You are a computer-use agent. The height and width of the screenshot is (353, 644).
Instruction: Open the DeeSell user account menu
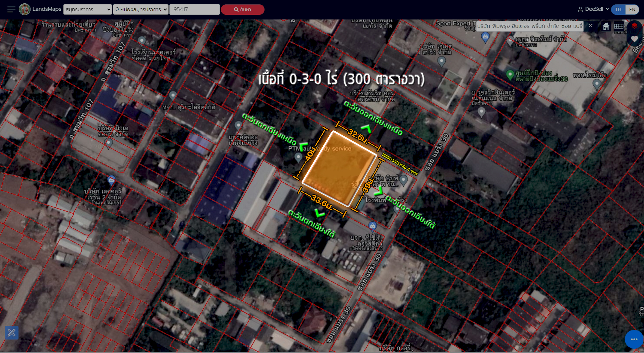593,9
